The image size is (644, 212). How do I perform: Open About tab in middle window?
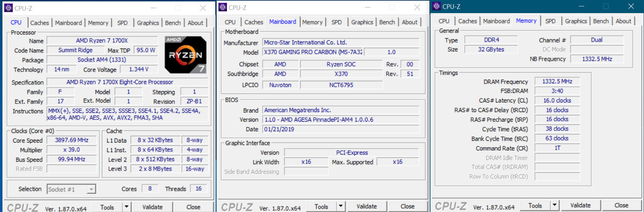pyautogui.click(x=410, y=22)
